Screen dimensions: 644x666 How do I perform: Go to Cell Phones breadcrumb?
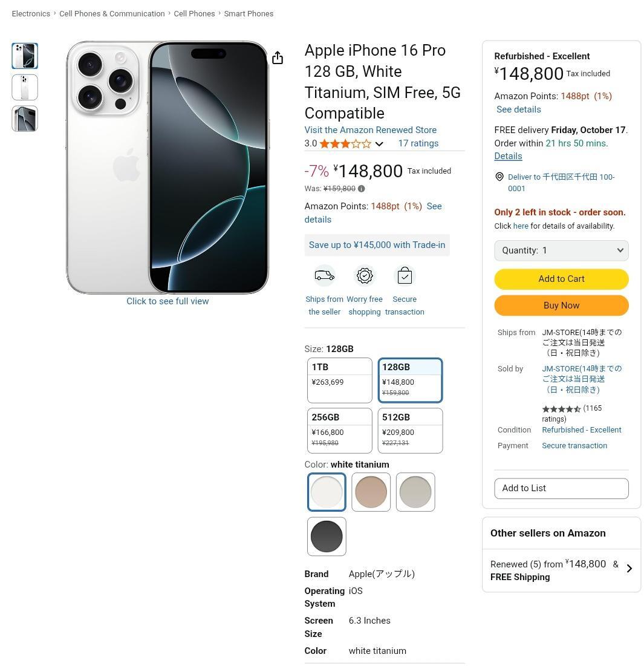click(x=194, y=13)
